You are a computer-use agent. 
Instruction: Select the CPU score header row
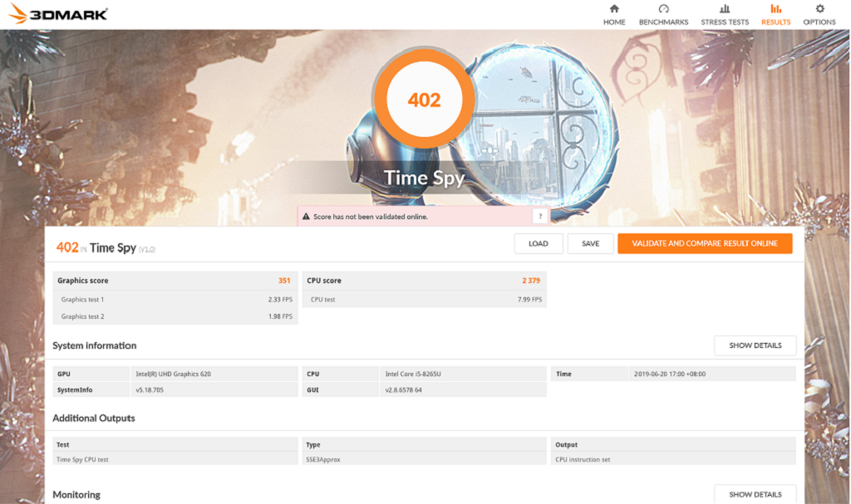[424, 281]
